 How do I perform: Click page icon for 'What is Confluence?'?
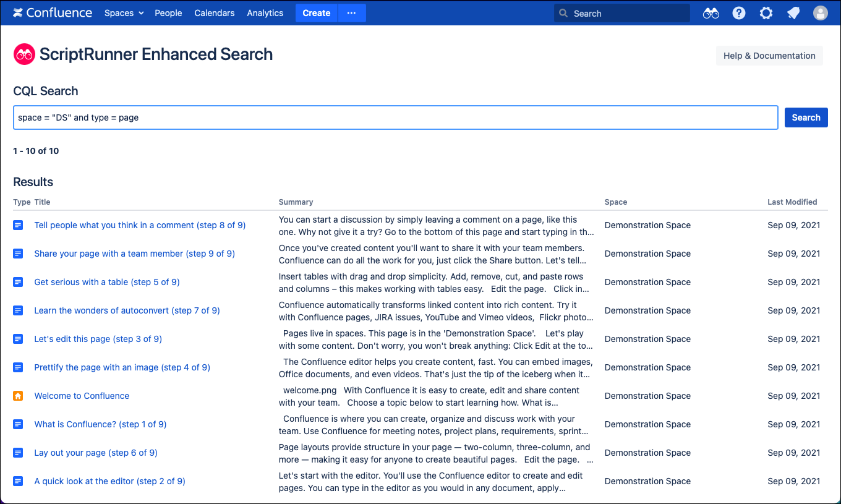point(18,424)
